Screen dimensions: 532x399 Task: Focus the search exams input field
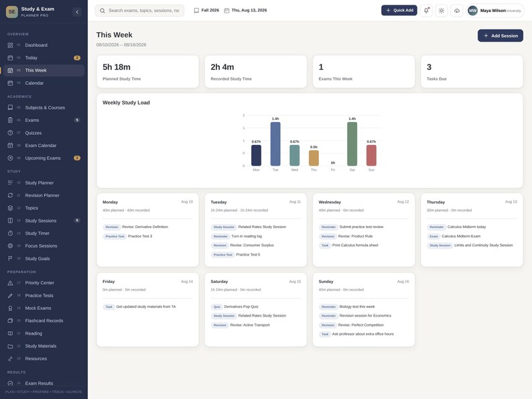pos(140,11)
